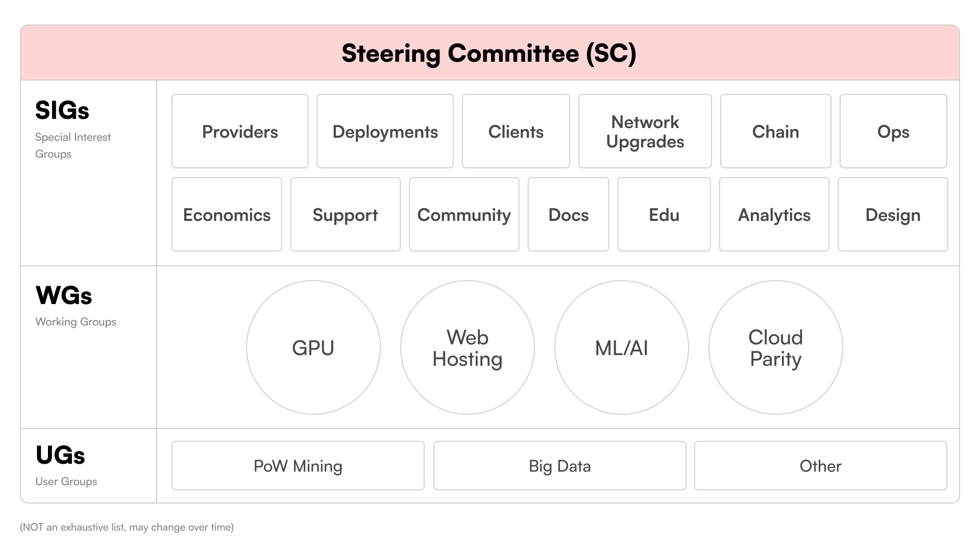The image size is (980, 551).
Task: Open the Ops SIG menu
Action: (895, 131)
